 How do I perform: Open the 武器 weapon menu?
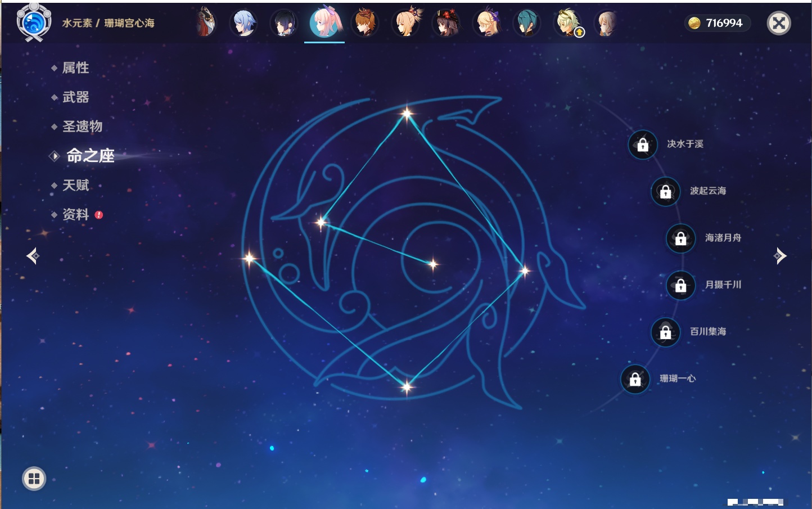(75, 97)
